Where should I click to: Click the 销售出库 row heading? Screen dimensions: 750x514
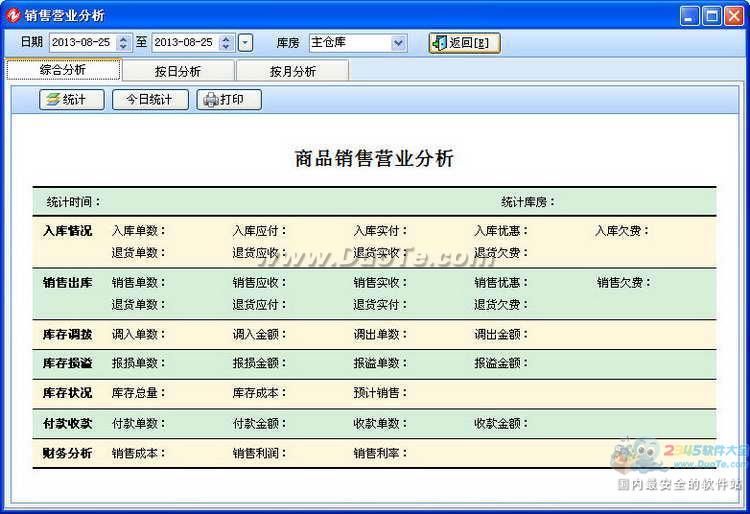(67, 283)
